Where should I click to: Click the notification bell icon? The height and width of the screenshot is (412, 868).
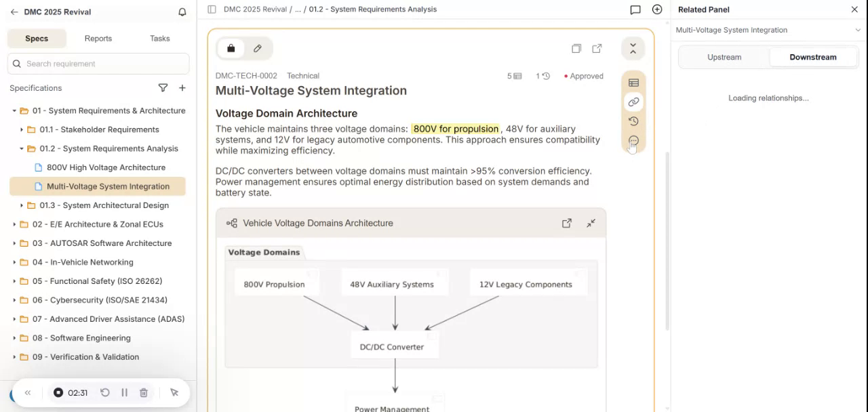click(182, 12)
